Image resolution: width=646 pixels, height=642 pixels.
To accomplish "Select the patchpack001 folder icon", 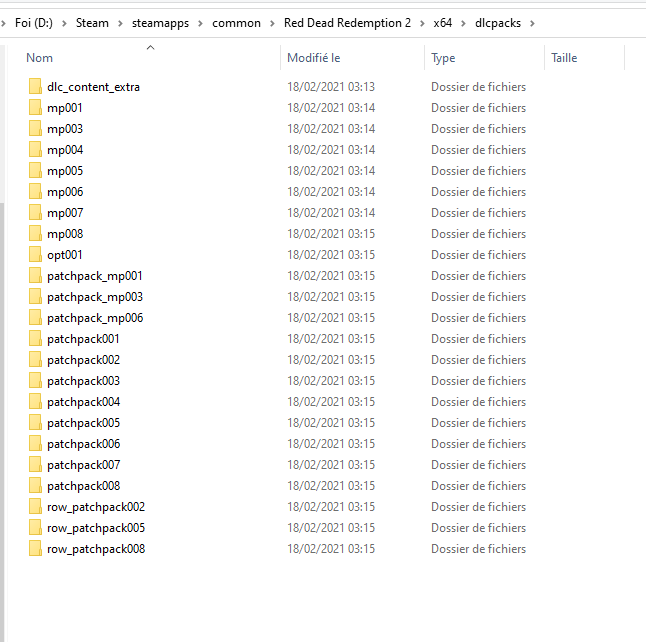I will [35, 339].
